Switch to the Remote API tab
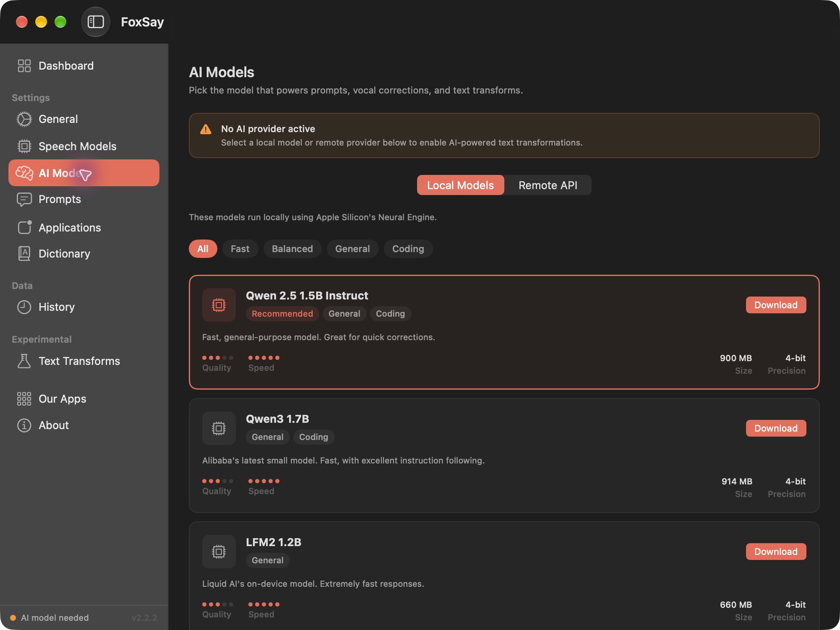 548,185
